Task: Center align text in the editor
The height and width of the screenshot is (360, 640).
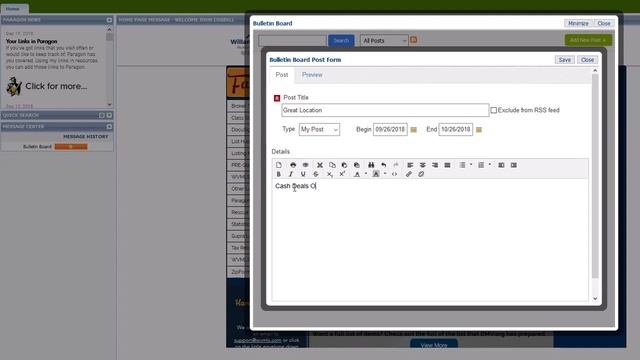Action: point(423,165)
